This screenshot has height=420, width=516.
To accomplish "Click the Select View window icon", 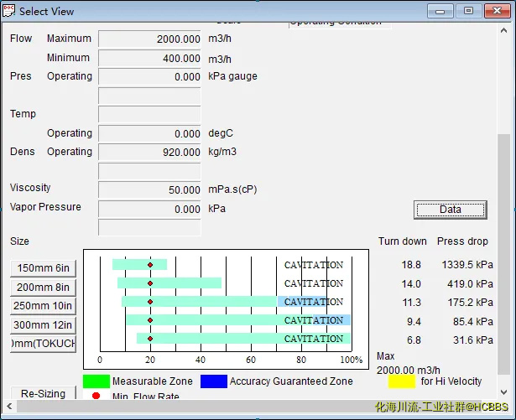I will [9, 11].
